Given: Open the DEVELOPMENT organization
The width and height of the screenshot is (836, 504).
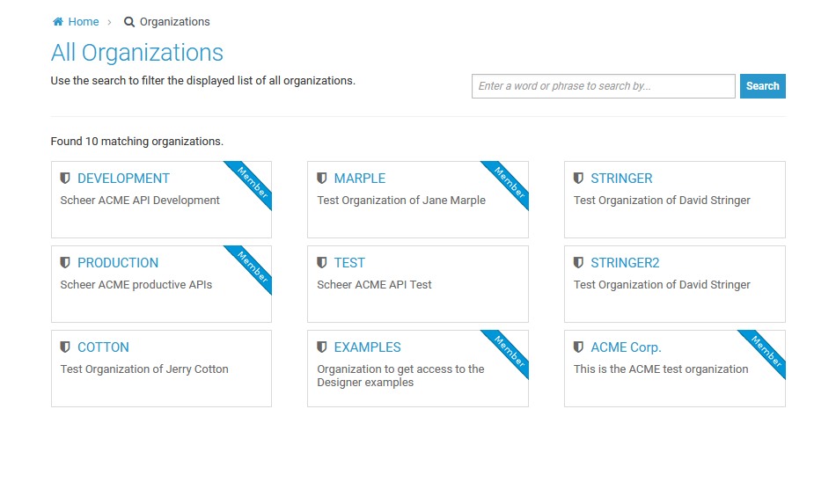Looking at the screenshot, I should 123,179.
